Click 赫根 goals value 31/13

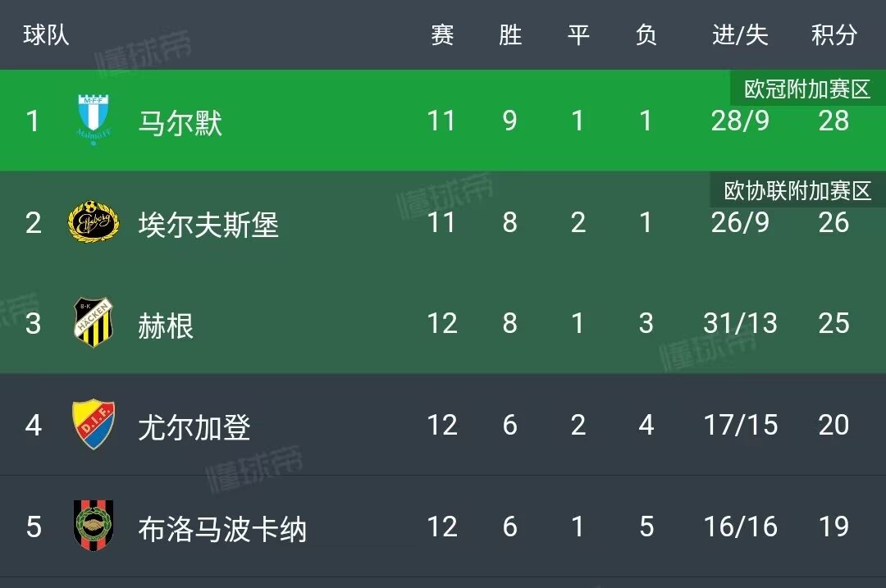[x=740, y=323]
